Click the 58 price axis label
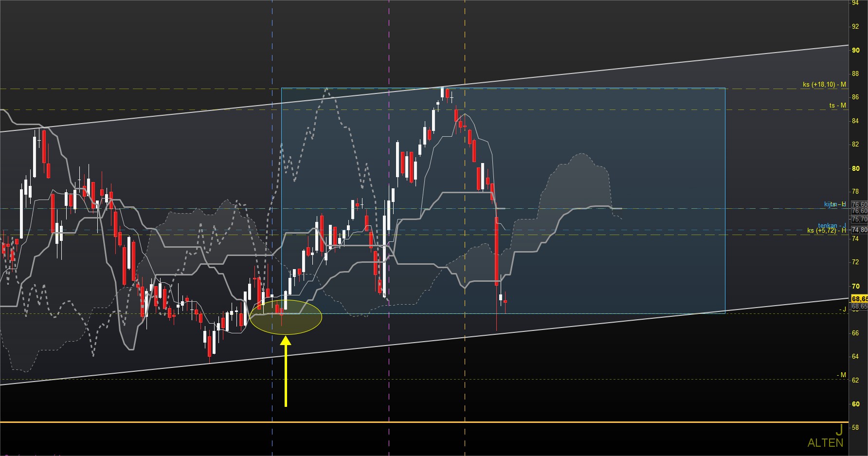The width and height of the screenshot is (868, 456). 855,427
